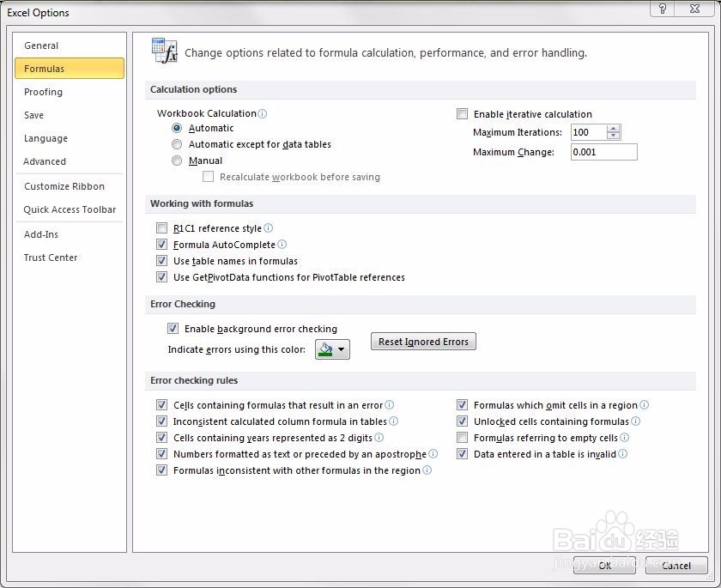The width and height of the screenshot is (721, 588).
Task: Open Language options category
Action: click(x=70, y=138)
